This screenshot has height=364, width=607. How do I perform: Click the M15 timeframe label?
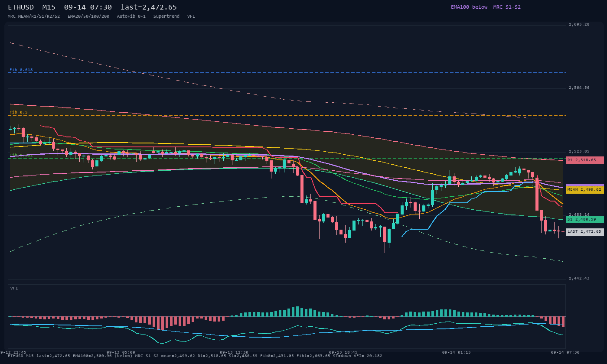(x=49, y=7)
